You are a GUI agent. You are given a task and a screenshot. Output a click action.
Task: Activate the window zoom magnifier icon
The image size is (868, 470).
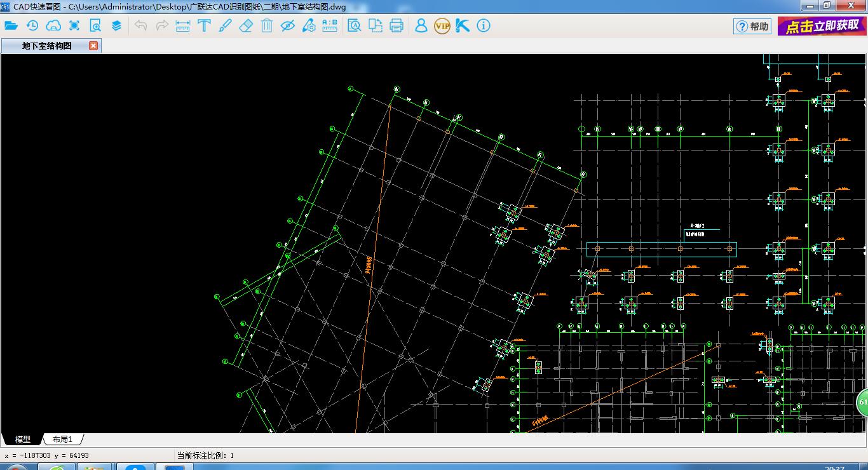(x=95, y=26)
